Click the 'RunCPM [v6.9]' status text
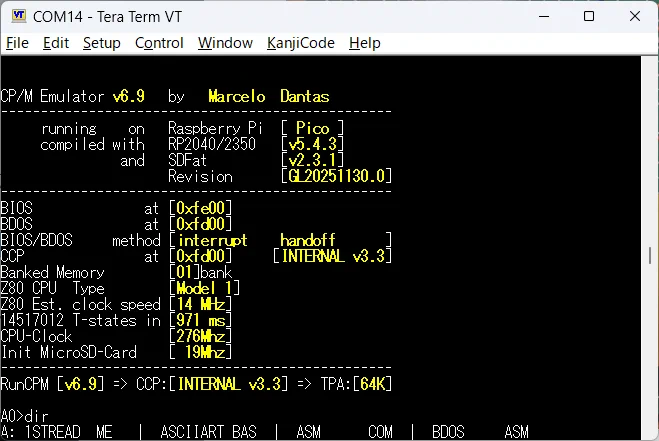 (53, 384)
